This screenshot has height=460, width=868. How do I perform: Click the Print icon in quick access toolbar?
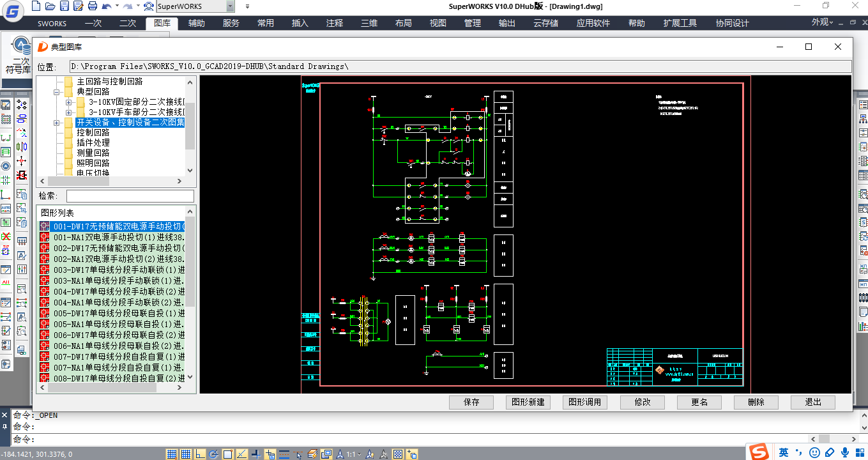point(93,6)
